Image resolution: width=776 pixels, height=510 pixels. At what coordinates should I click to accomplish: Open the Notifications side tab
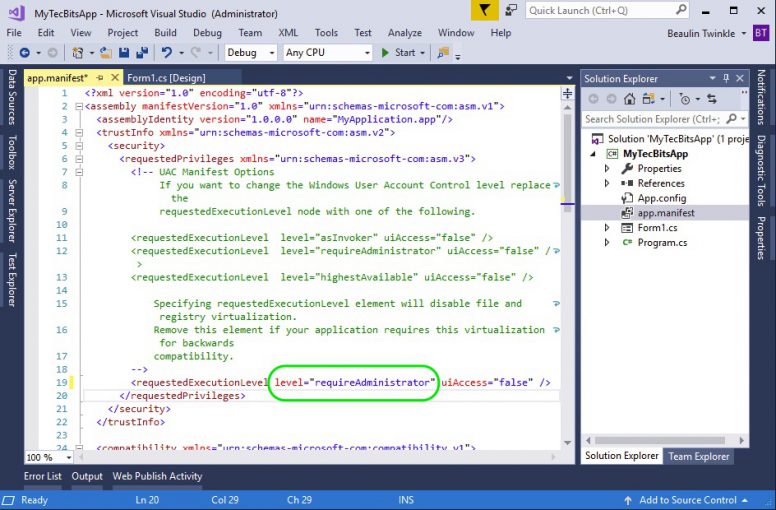click(x=761, y=97)
